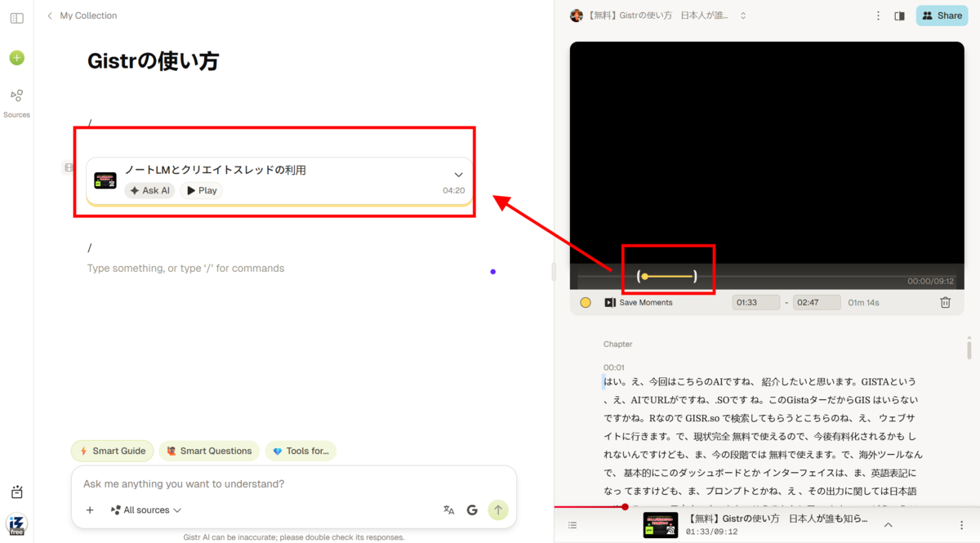This screenshot has height=543, width=980.
Task: Edit the 02:47 end time field
Action: [817, 302]
